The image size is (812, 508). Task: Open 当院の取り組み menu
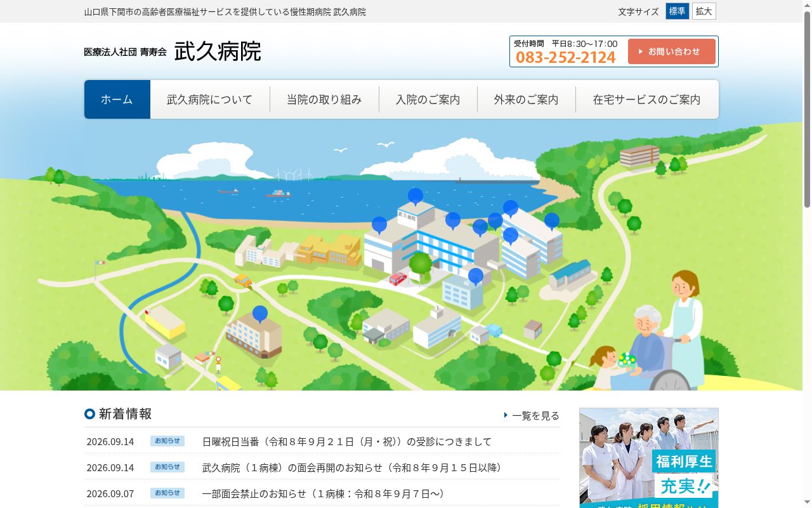tap(324, 99)
